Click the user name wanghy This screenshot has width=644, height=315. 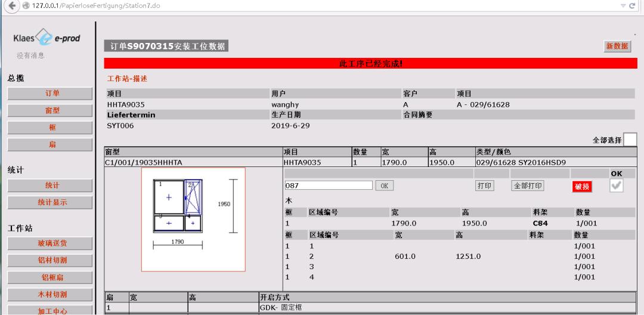point(286,105)
